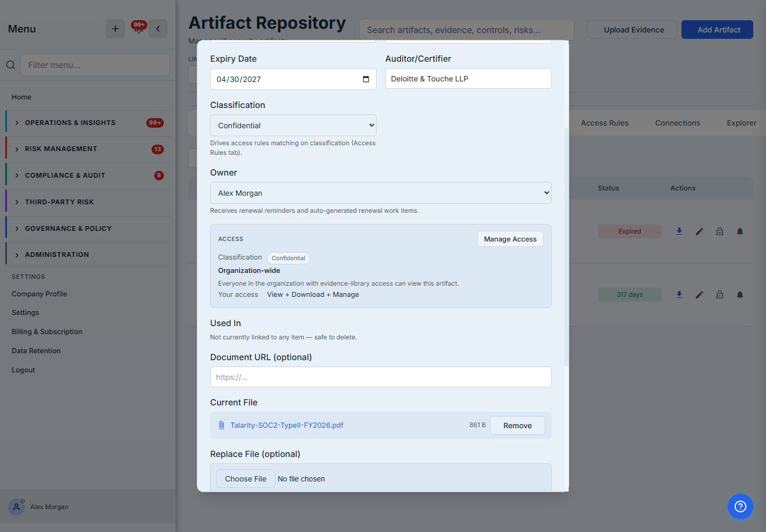766x532 pixels.
Task: Open the lock icon in the Expired row
Action: tap(720, 231)
